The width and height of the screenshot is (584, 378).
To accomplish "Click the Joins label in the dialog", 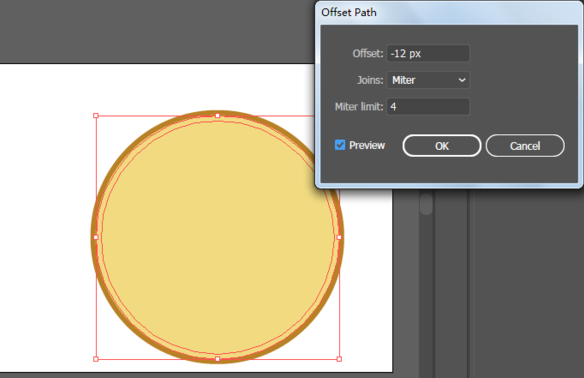I will [370, 80].
